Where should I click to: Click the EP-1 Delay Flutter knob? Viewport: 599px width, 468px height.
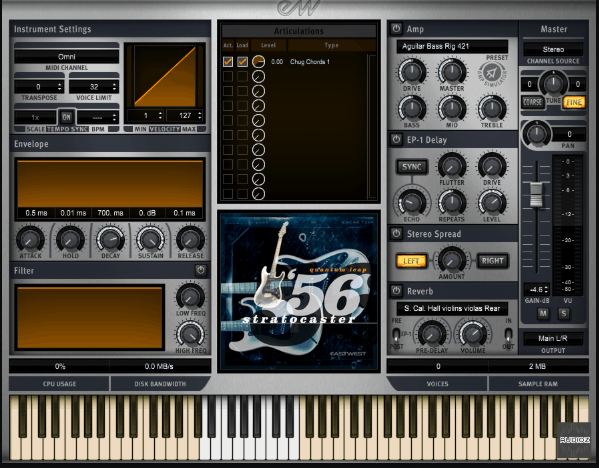(x=452, y=166)
